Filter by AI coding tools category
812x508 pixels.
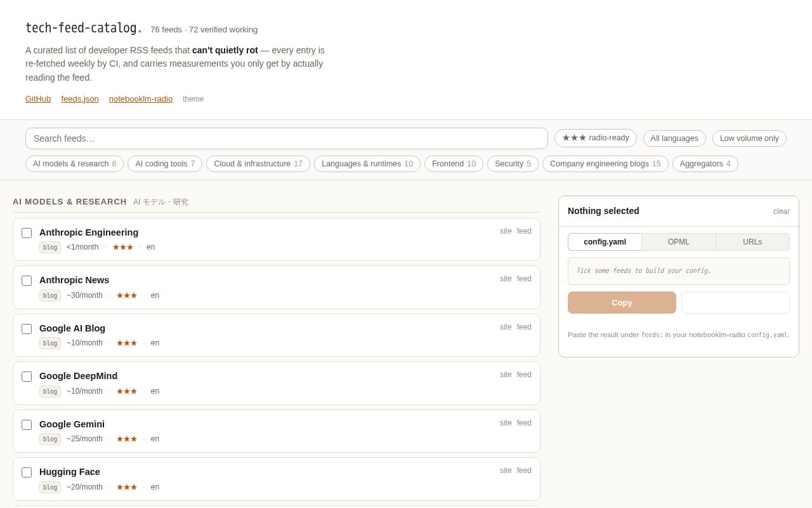tap(165, 164)
